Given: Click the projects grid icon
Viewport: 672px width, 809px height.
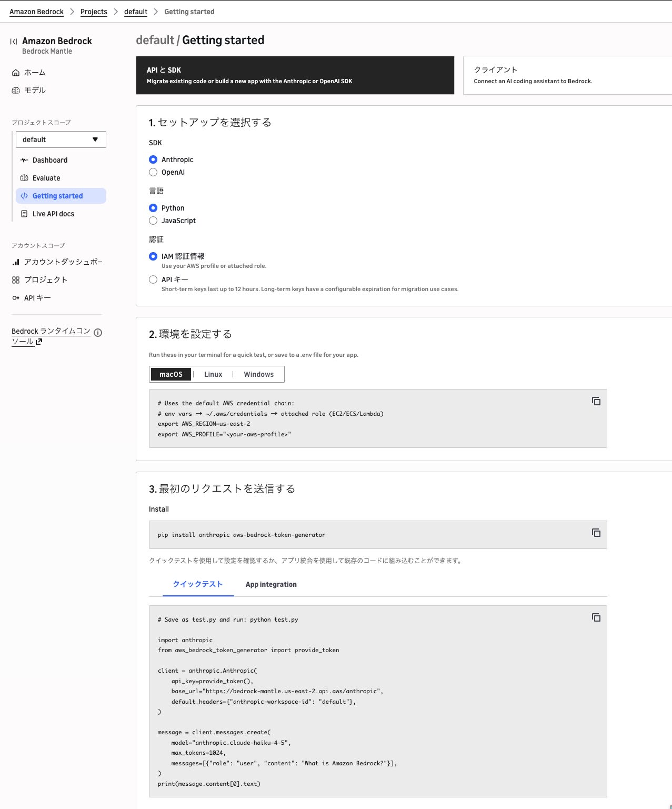Looking at the screenshot, I should (16, 280).
